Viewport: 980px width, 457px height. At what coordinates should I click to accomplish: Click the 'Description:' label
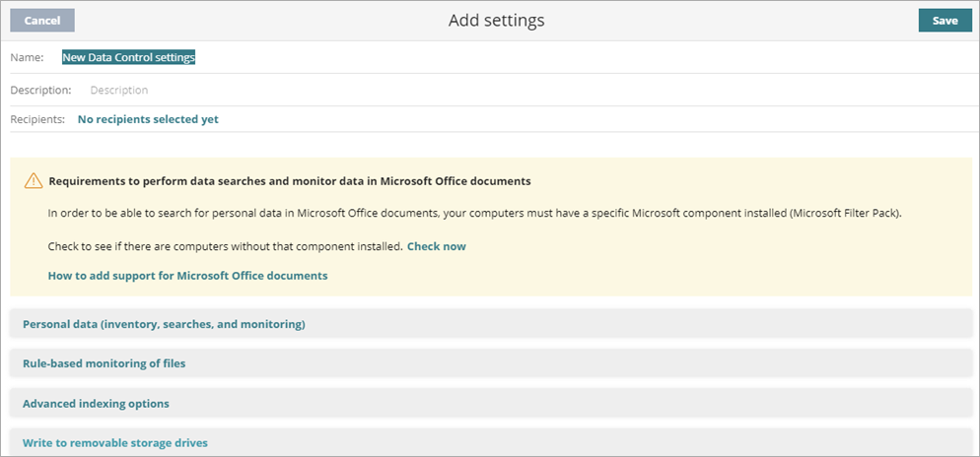(x=40, y=90)
